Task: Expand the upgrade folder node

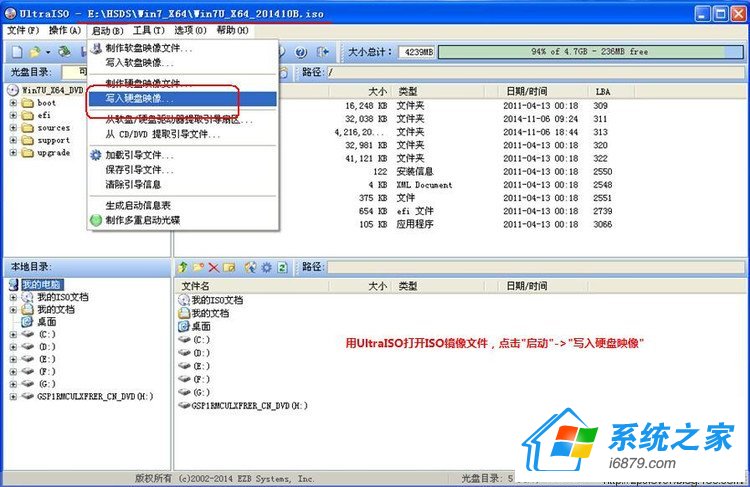Action: [x=13, y=153]
